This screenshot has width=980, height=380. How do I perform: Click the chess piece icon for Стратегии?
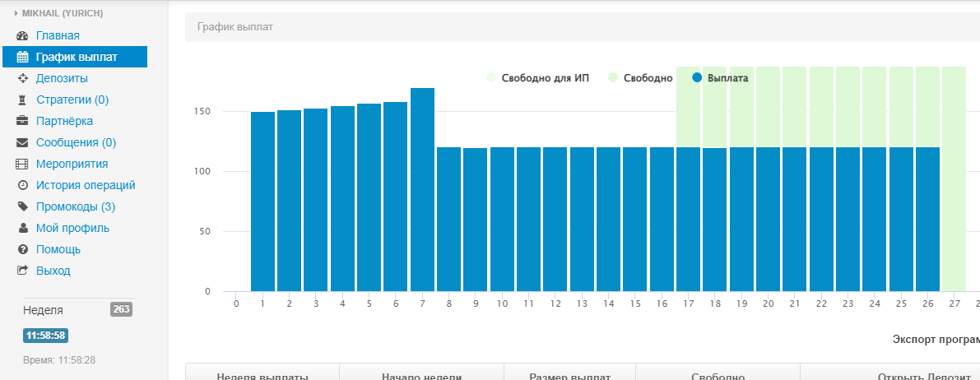click(x=23, y=100)
